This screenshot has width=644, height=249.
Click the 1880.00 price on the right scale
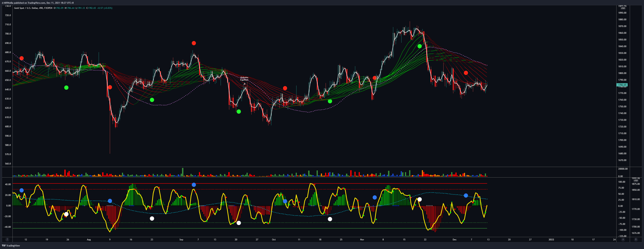coord(622,20)
